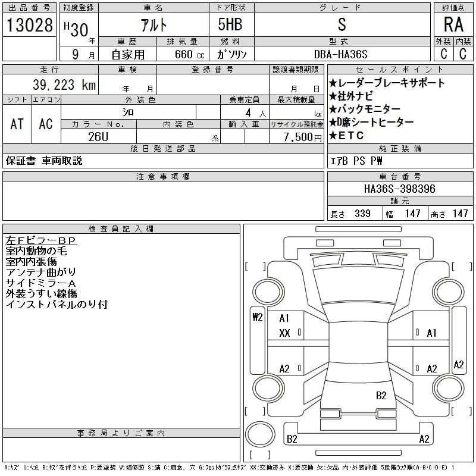Select the A2 mark outside the diagram's right edge
Image resolution: width=476 pixels, height=476 pixels.
coord(459,365)
